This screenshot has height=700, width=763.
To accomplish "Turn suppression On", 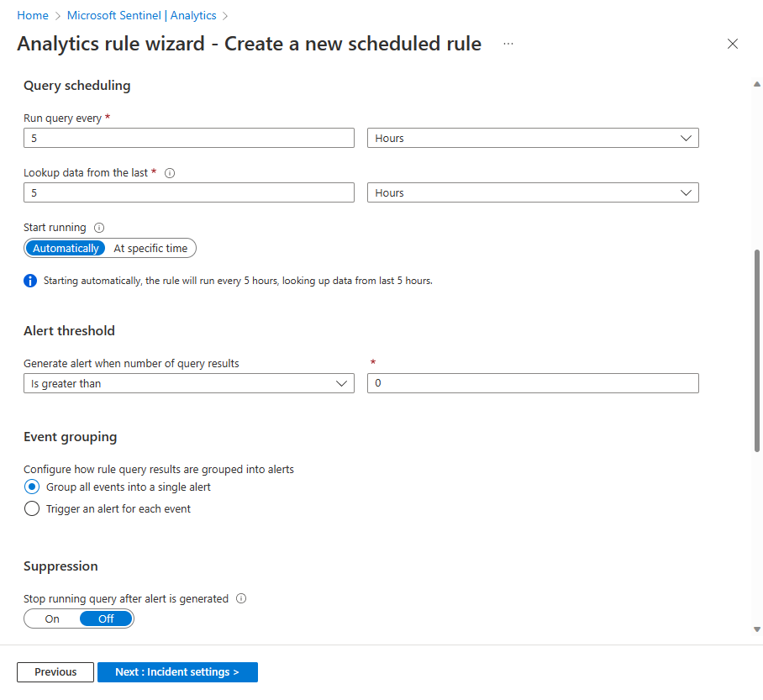I will pyautogui.click(x=52, y=618).
